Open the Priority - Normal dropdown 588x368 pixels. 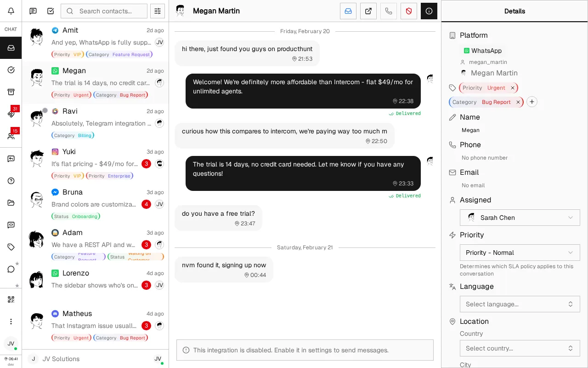point(520,253)
